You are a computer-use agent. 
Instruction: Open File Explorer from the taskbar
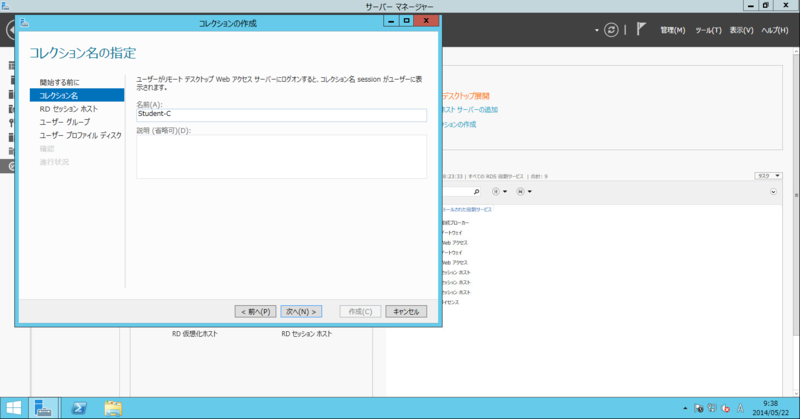[113, 408]
